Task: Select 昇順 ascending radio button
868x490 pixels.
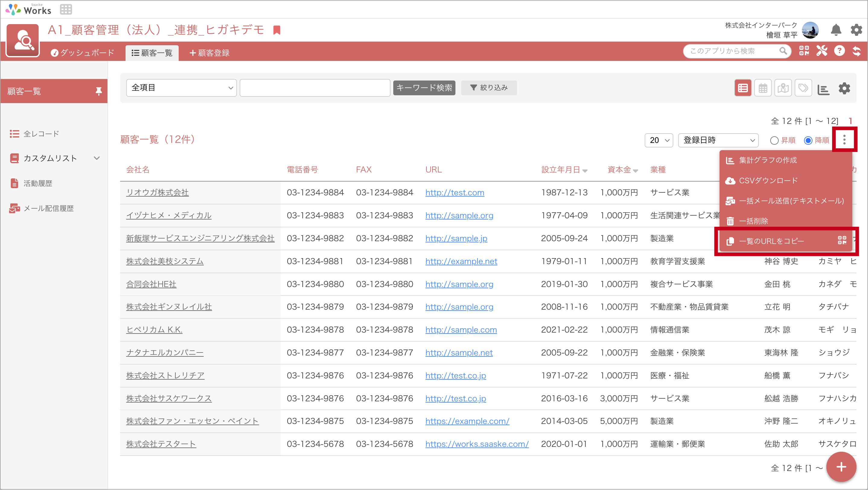Action: click(x=774, y=140)
